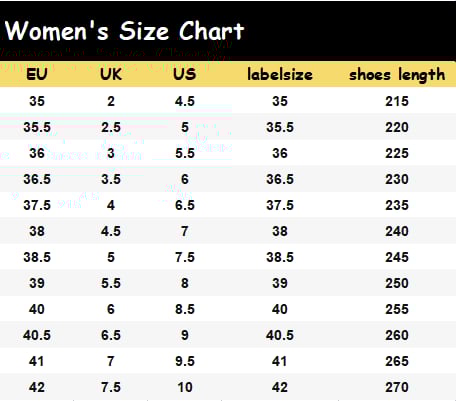Click shoes length value 255
The image size is (456, 401).
[x=397, y=309]
